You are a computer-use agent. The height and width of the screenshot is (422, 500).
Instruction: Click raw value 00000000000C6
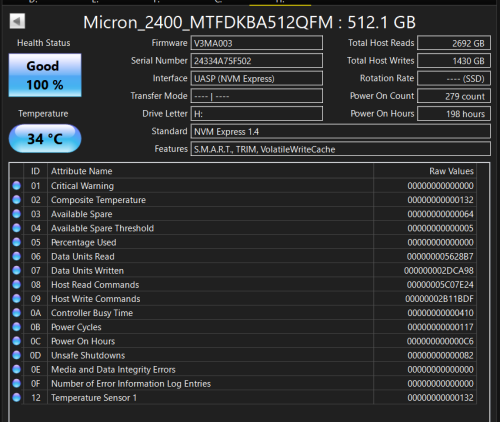pyautogui.click(x=440, y=341)
